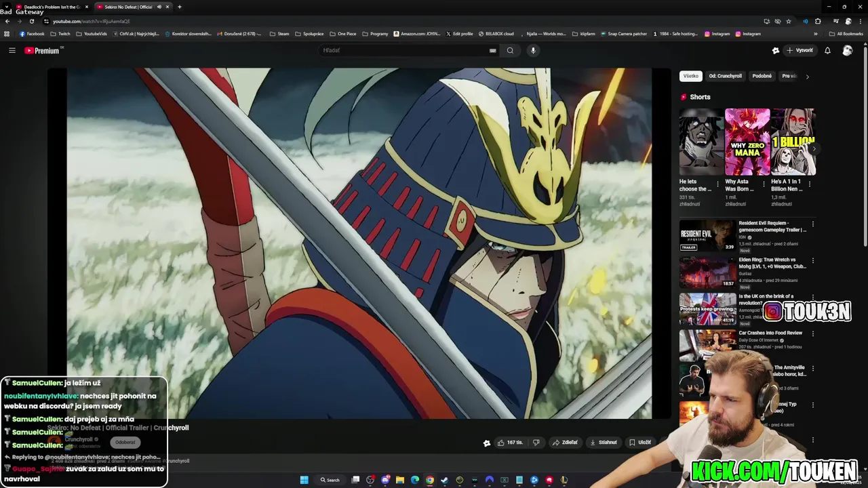Open a new browser tab
Image resolution: width=868 pixels, height=488 pixels.
point(179,7)
